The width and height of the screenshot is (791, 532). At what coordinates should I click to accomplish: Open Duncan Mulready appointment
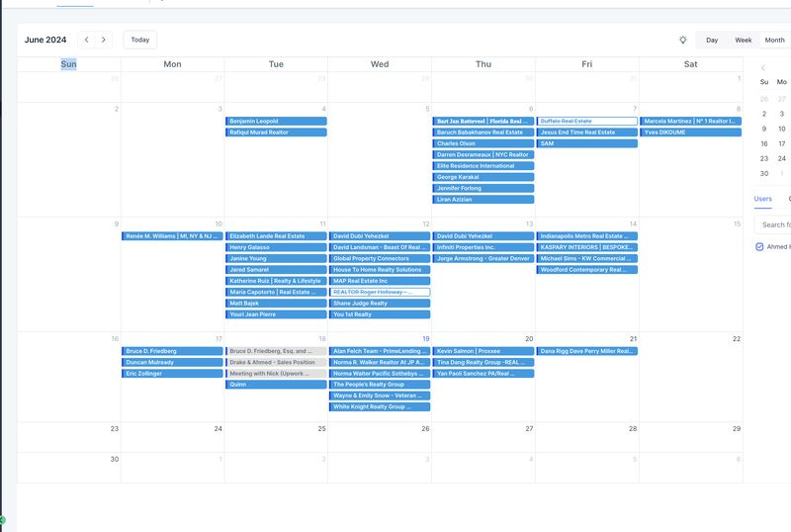(x=172, y=362)
